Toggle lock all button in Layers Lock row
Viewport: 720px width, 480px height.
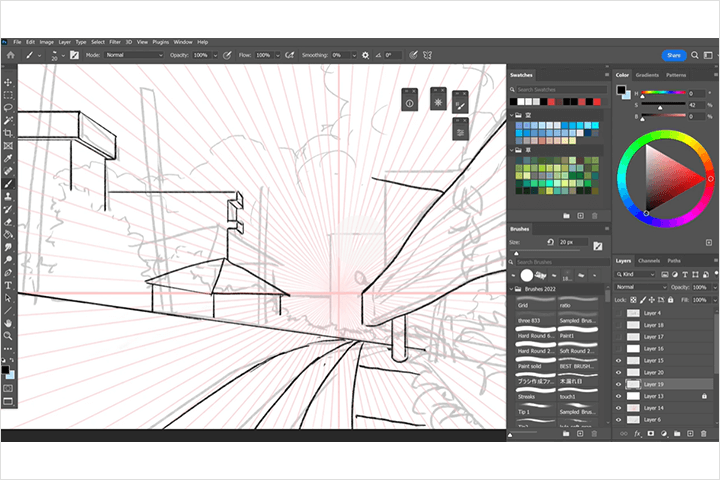click(x=670, y=300)
